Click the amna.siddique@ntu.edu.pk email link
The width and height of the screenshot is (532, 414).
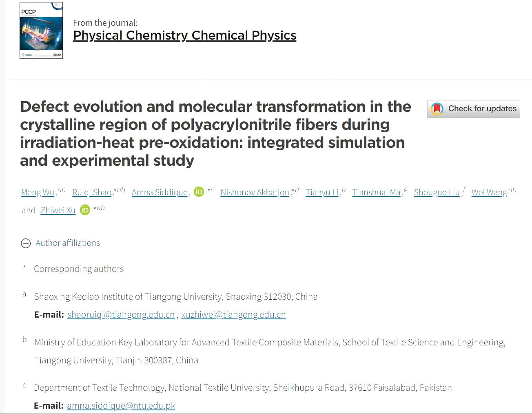(121, 406)
